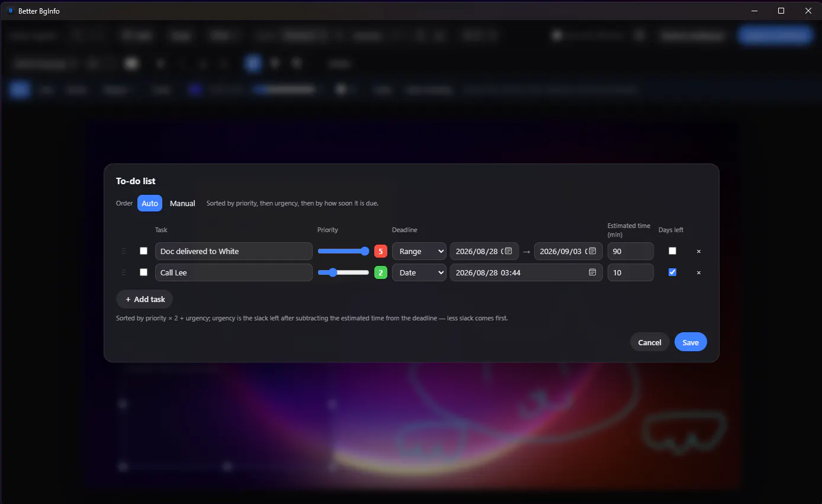Maximize the Better BgInfo window
This screenshot has height=504, width=822.
coord(781,11)
